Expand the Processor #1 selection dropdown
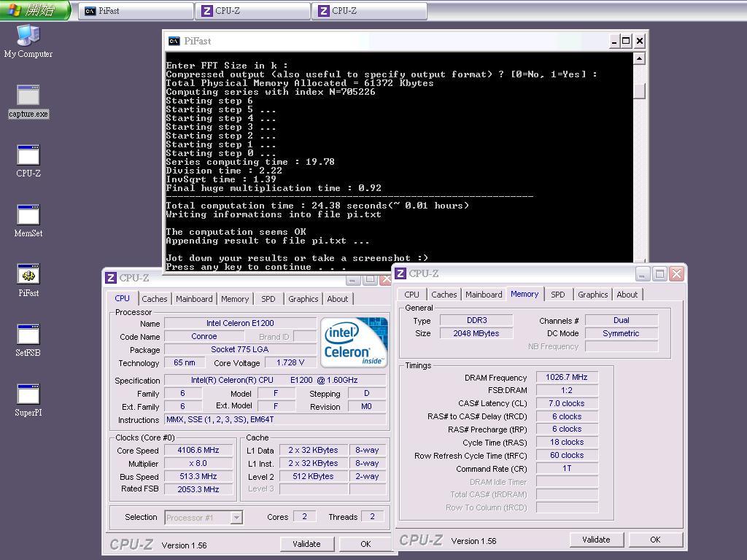The image size is (747, 560). tap(236, 517)
